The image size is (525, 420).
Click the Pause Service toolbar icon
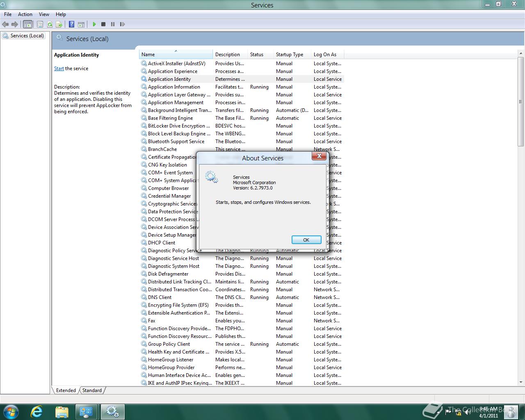click(x=113, y=24)
